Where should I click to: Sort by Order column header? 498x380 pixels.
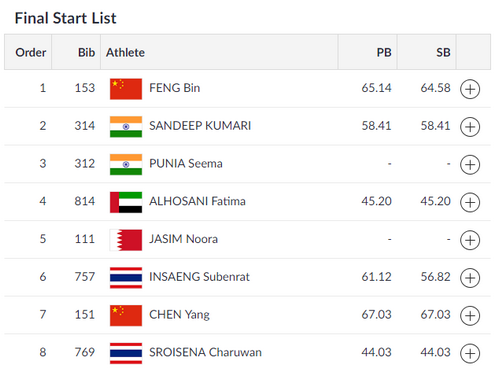(x=31, y=53)
